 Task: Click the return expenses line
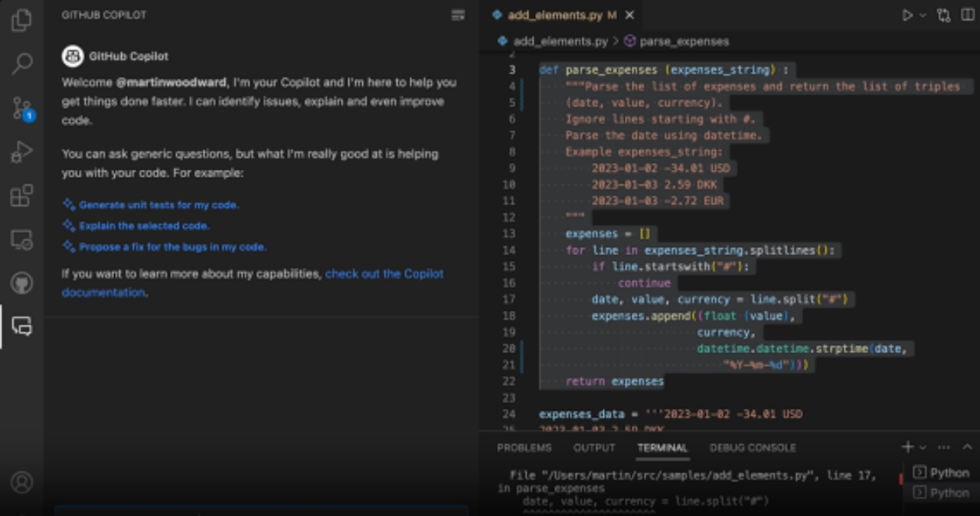[614, 381]
